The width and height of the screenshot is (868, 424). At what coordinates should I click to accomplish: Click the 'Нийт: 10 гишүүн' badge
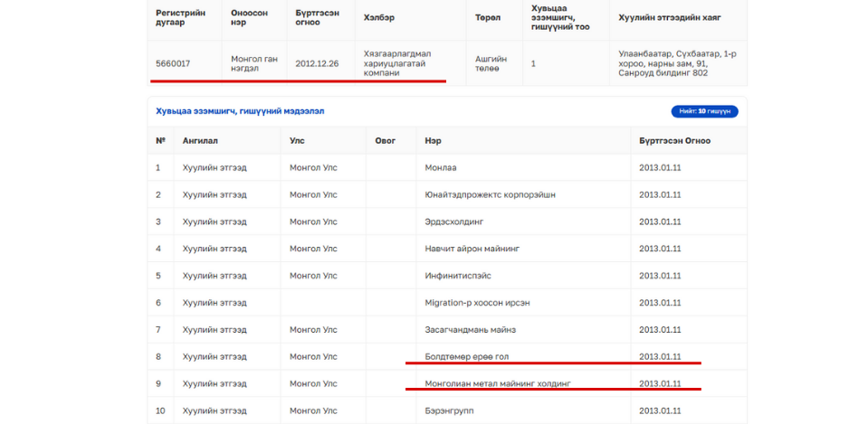704,111
